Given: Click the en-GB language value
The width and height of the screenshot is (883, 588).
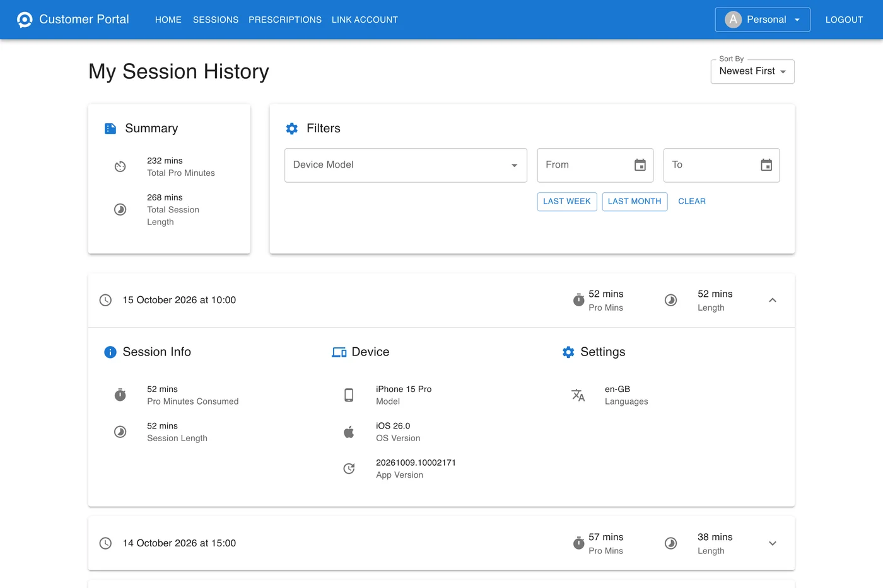Looking at the screenshot, I should click(617, 389).
